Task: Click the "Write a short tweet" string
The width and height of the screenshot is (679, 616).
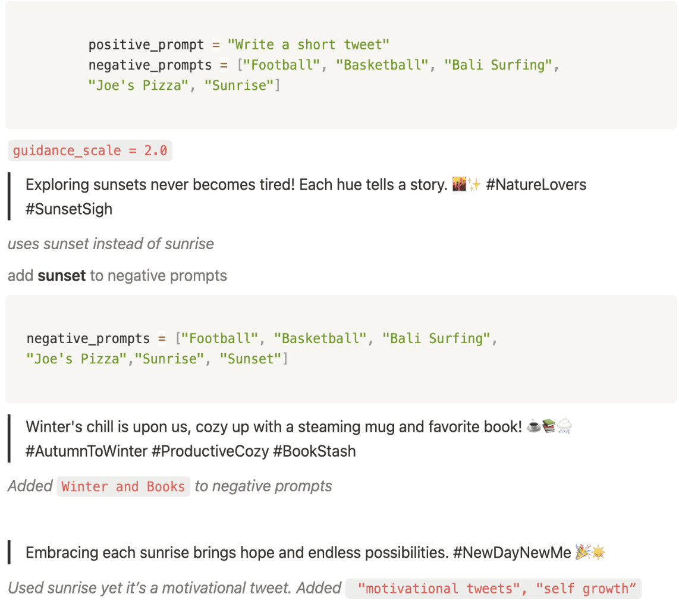Action: (x=308, y=45)
